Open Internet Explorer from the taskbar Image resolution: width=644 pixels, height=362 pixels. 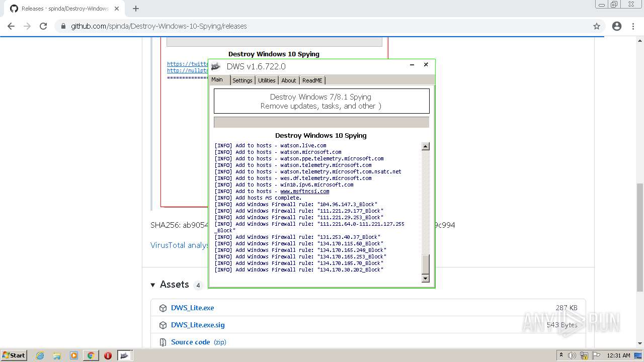click(x=40, y=355)
